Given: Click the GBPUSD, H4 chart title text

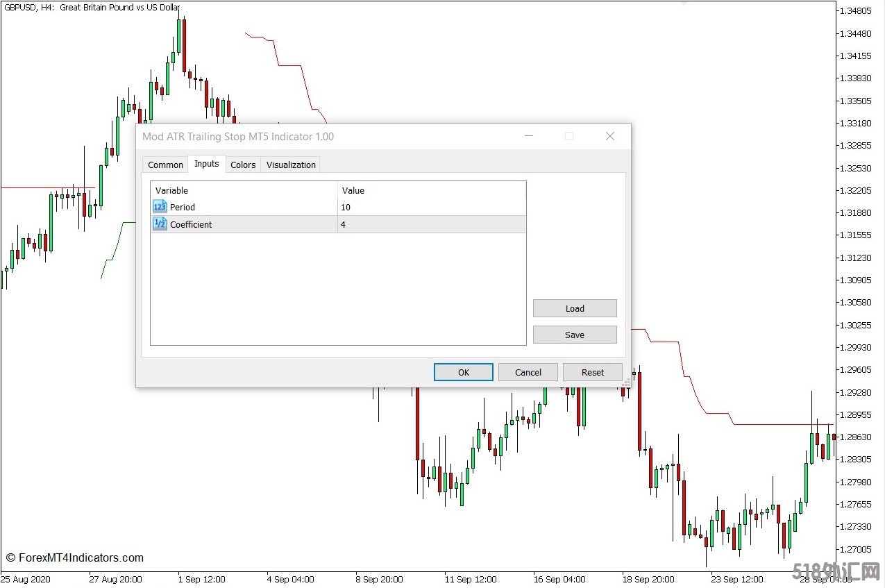Looking at the screenshot, I should 92,8.
